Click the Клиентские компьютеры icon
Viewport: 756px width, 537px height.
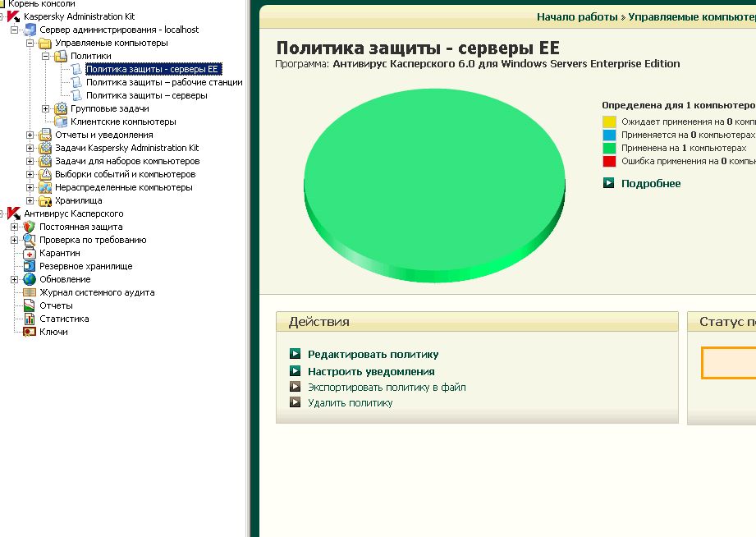(60, 122)
